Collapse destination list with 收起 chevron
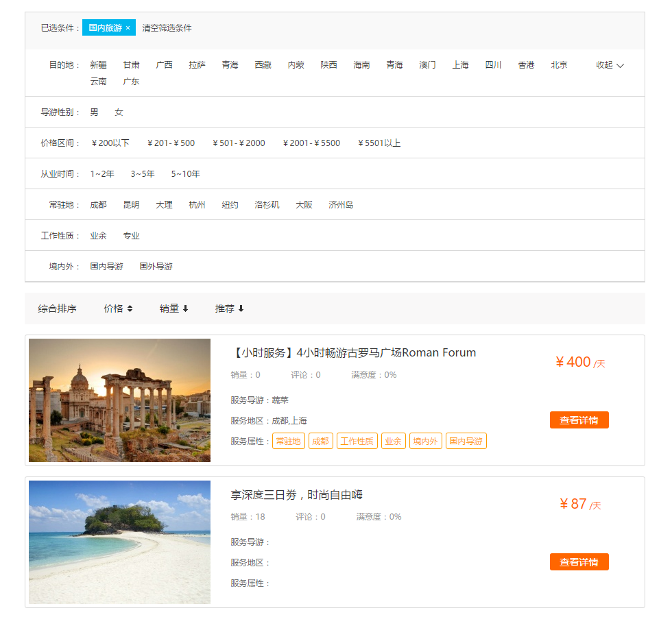 pos(619,65)
